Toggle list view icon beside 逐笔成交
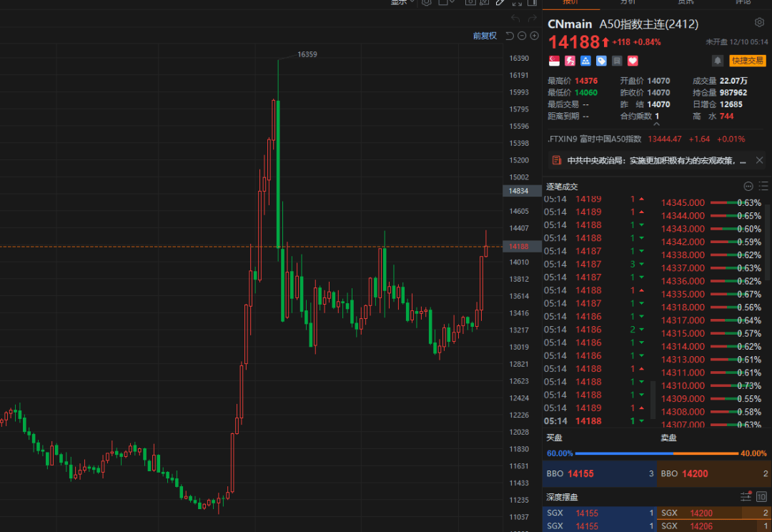Image resolution: width=772 pixels, height=532 pixels. pyautogui.click(x=763, y=186)
